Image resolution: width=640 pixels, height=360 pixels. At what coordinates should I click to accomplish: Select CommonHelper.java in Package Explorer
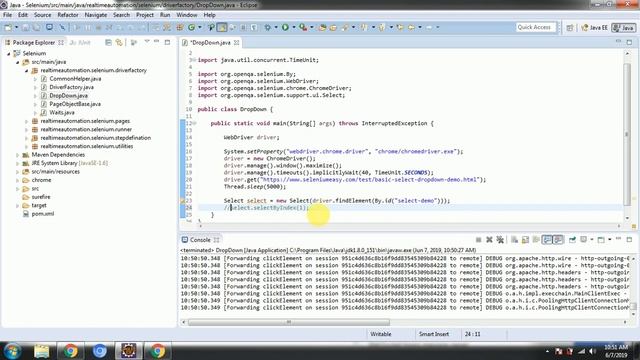pos(75,79)
